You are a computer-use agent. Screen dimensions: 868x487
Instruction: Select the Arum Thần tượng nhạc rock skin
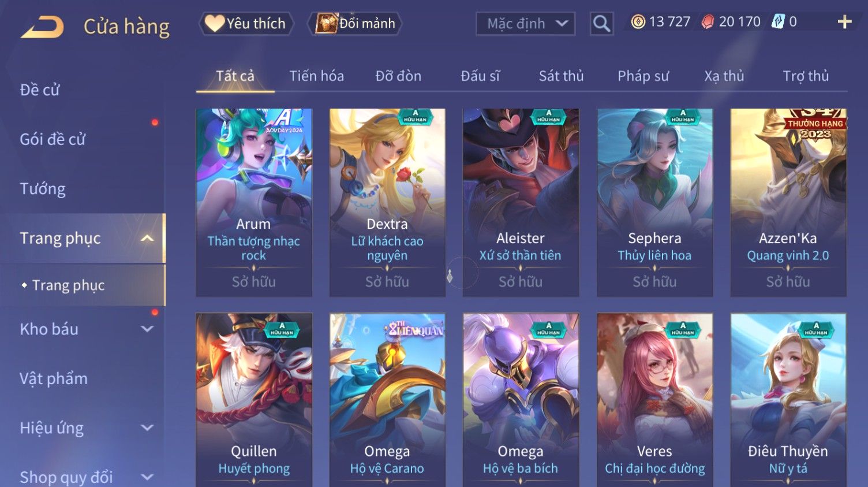[x=254, y=203]
